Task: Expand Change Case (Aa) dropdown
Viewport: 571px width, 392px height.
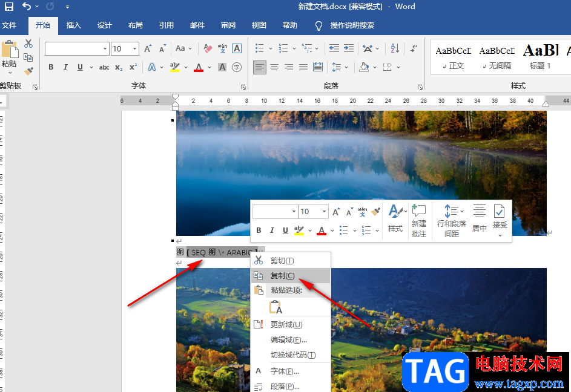Action: click(x=190, y=48)
